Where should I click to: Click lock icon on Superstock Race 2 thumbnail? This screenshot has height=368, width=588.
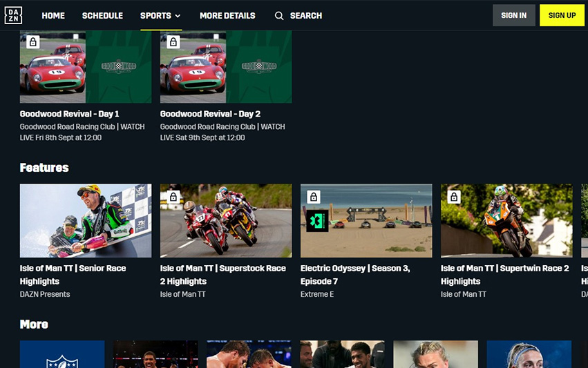pos(173,197)
